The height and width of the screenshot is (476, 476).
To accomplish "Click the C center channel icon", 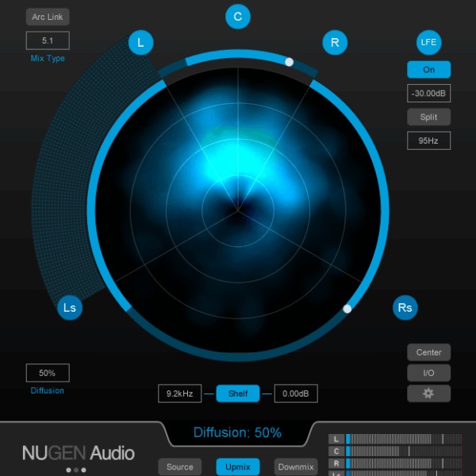I will (x=238, y=16).
